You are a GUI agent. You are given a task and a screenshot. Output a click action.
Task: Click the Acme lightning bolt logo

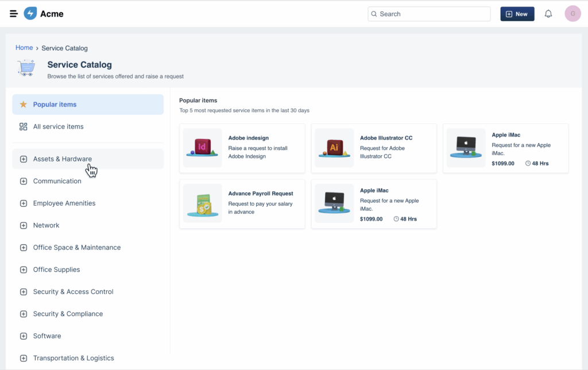point(30,13)
